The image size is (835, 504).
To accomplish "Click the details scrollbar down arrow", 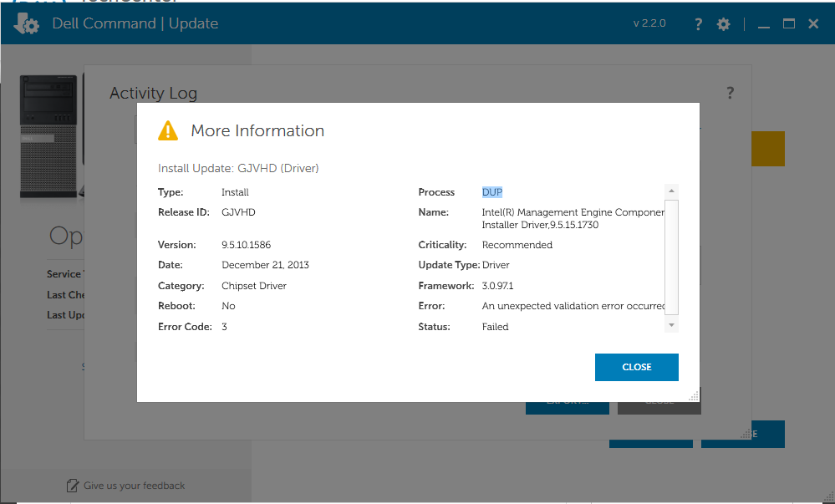I will (671, 325).
